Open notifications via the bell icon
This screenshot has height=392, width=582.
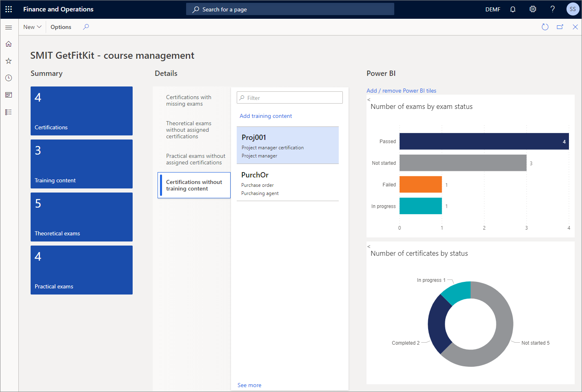click(x=513, y=9)
